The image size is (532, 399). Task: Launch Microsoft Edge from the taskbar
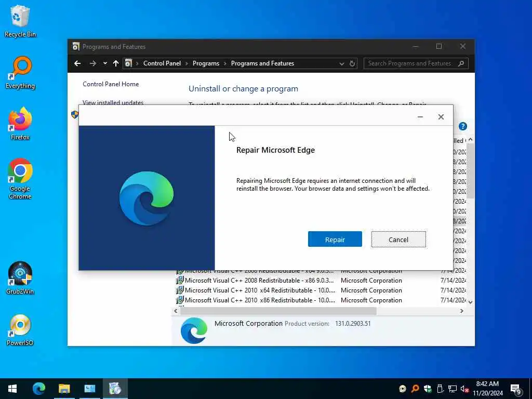click(38, 389)
